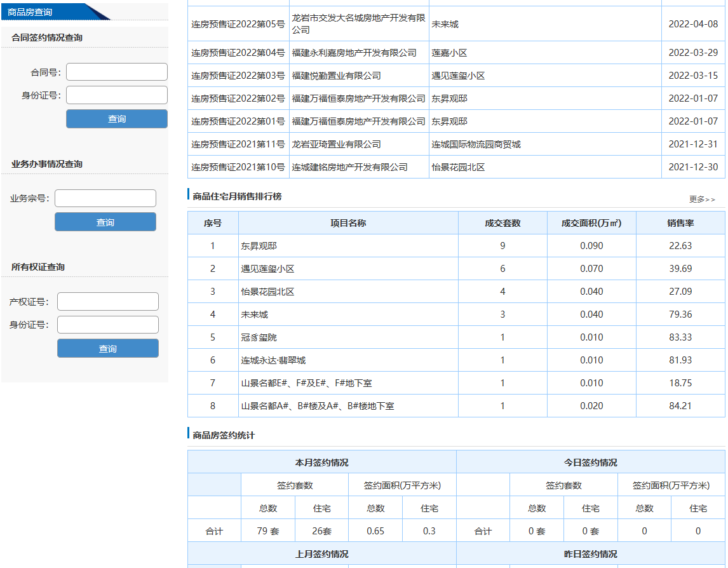Open 连房预售证2022第04号 permit entry

click(238, 53)
